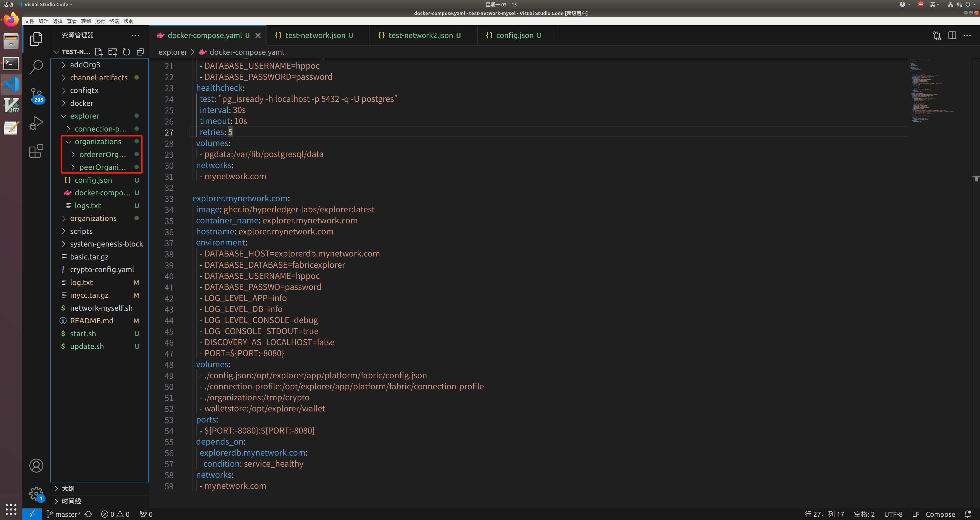Open the Manage gear icon
Screen dimensions: 980x520
[x=36, y=494]
